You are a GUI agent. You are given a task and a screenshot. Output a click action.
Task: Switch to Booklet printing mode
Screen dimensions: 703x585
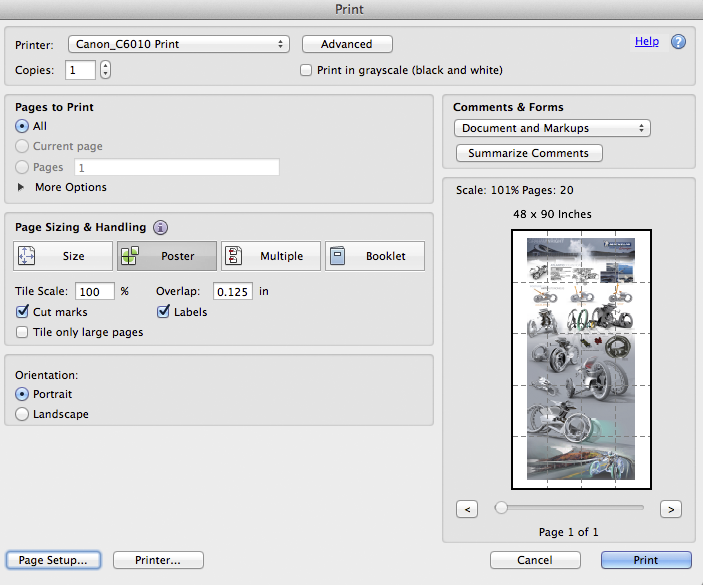(374, 256)
